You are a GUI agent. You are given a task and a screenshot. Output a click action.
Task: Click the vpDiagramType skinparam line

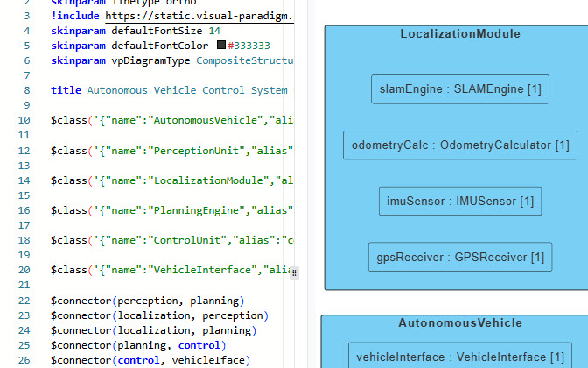click(171, 60)
